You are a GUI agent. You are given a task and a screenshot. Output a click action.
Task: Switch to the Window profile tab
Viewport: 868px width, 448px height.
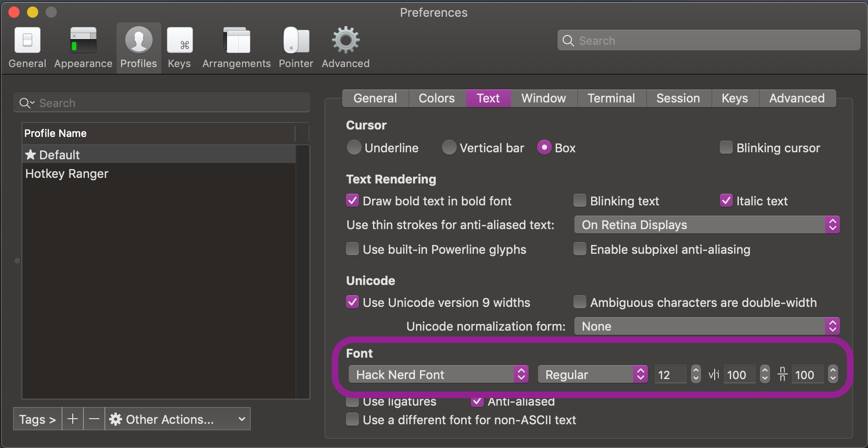(544, 98)
